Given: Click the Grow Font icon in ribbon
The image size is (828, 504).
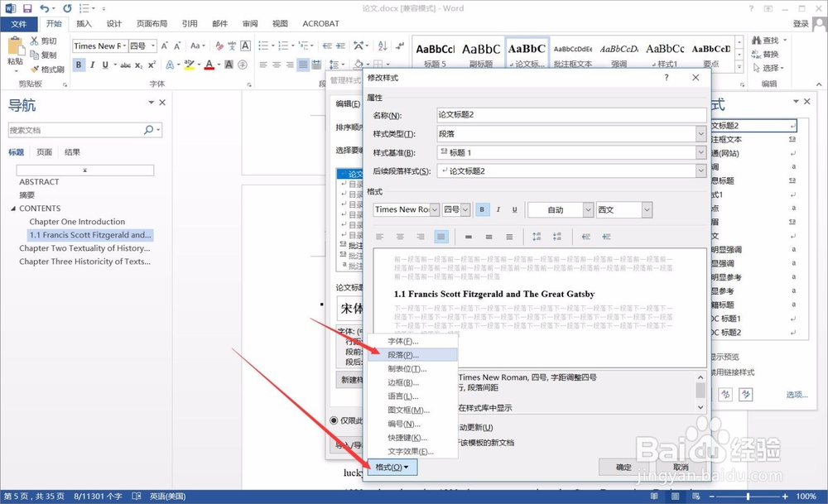Looking at the screenshot, I should 165,46.
